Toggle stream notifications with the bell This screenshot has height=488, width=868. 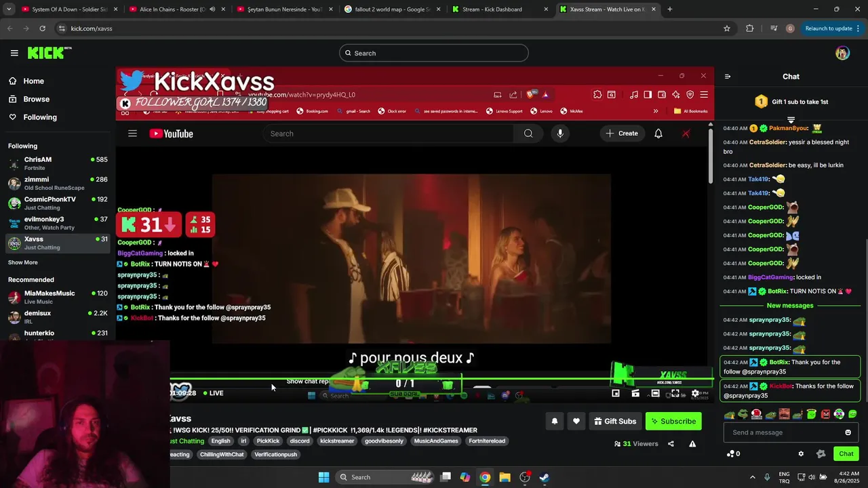(555, 421)
